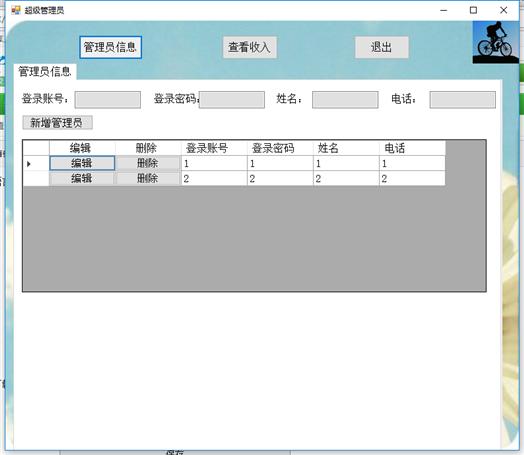Click the 管理员信息 top button
This screenshot has width=524, height=455.
click(111, 47)
